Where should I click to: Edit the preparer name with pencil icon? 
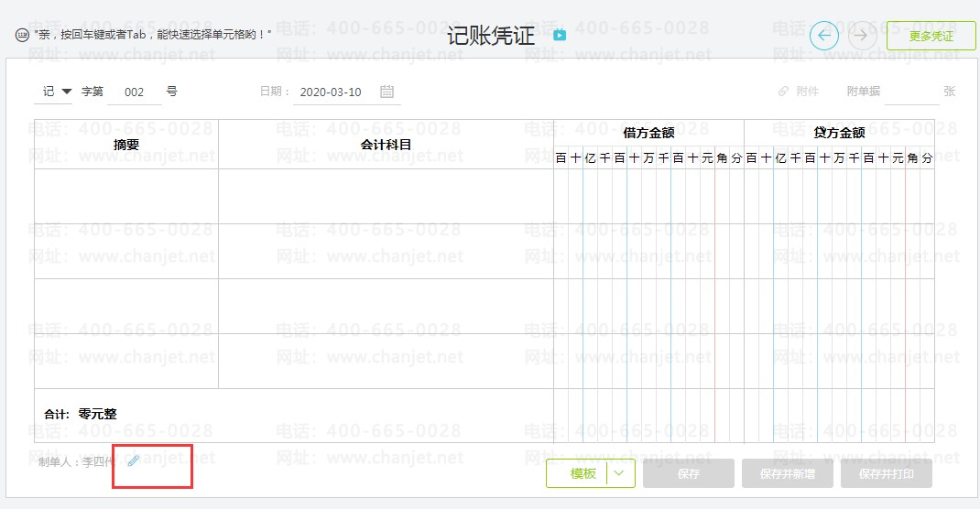click(133, 461)
